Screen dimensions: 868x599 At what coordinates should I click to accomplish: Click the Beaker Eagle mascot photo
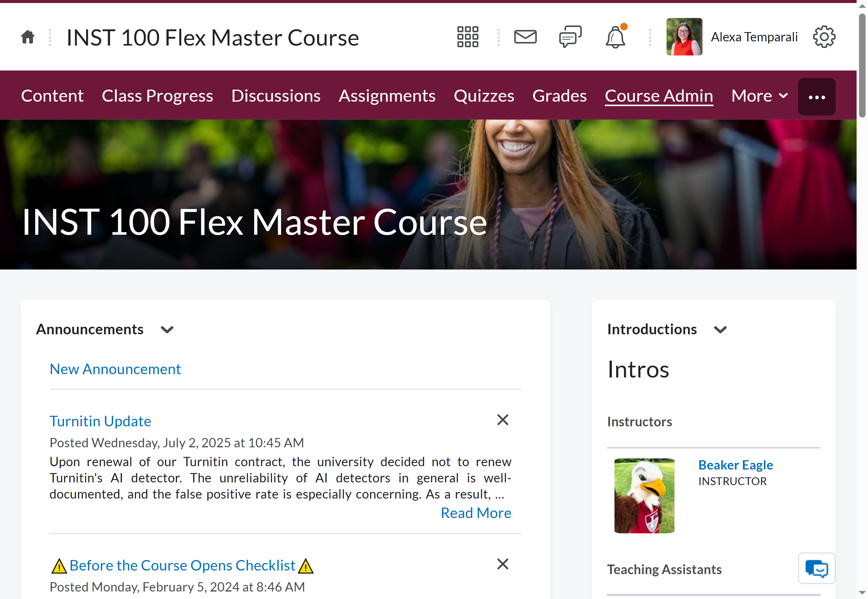pyautogui.click(x=644, y=495)
